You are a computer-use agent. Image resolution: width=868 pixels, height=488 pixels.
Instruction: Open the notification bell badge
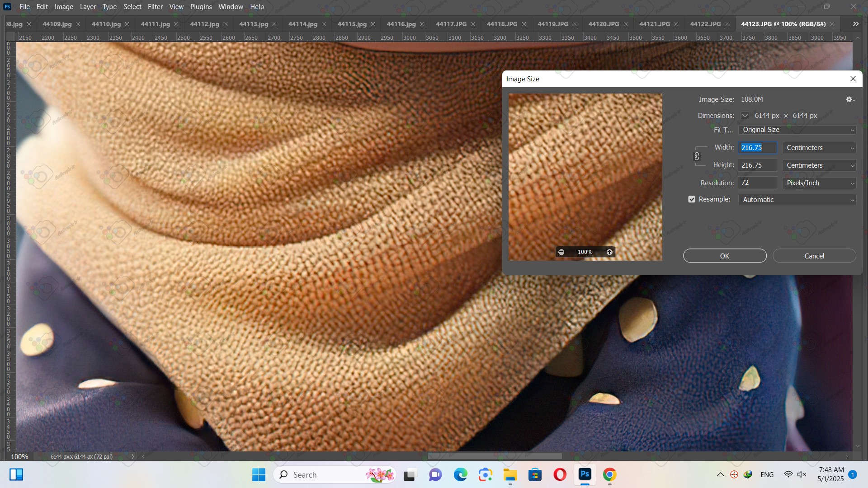(853, 474)
